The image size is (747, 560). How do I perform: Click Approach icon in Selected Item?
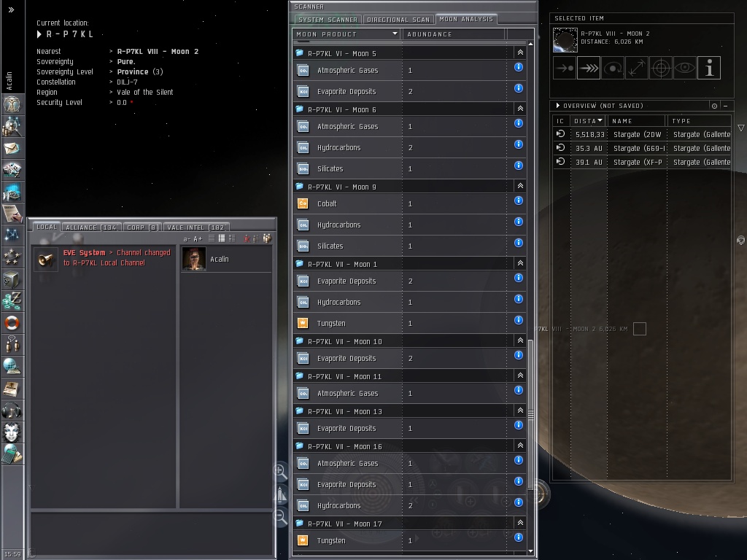(565, 68)
